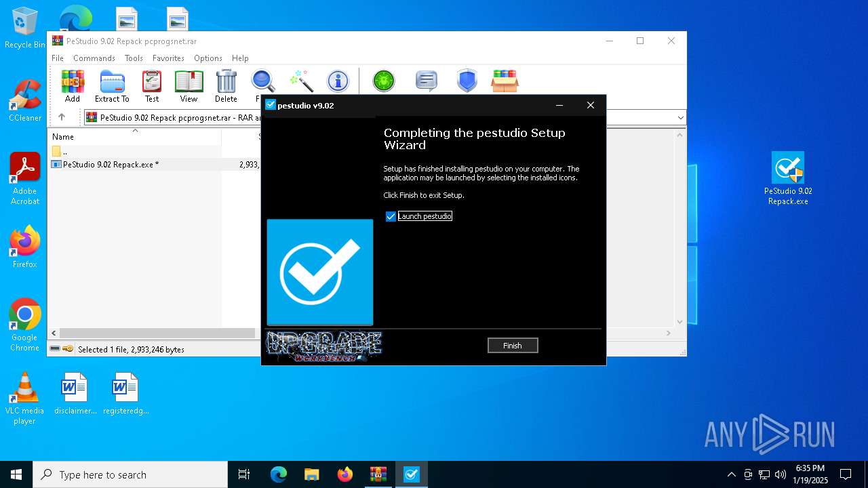The height and width of the screenshot is (488, 868).
Task: Click the SFX box icon in WinRAR
Action: click(505, 81)
